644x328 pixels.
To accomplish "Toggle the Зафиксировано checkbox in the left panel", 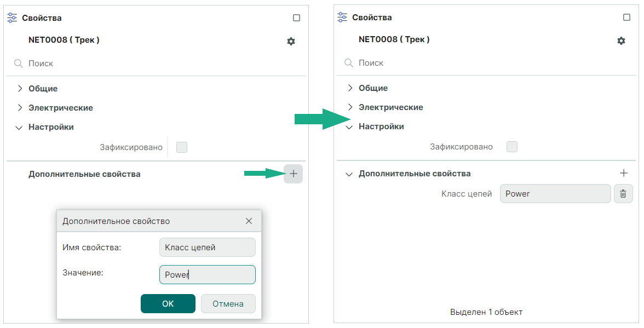I will (182, 147).
